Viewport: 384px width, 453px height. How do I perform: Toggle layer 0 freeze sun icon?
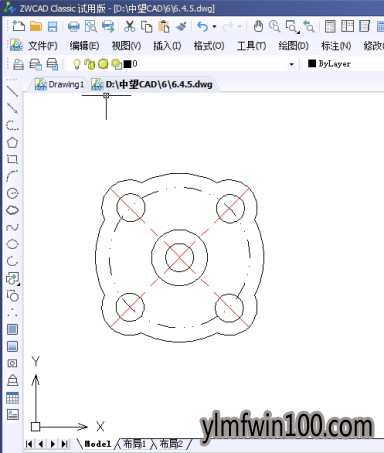[x=103, y=64]
